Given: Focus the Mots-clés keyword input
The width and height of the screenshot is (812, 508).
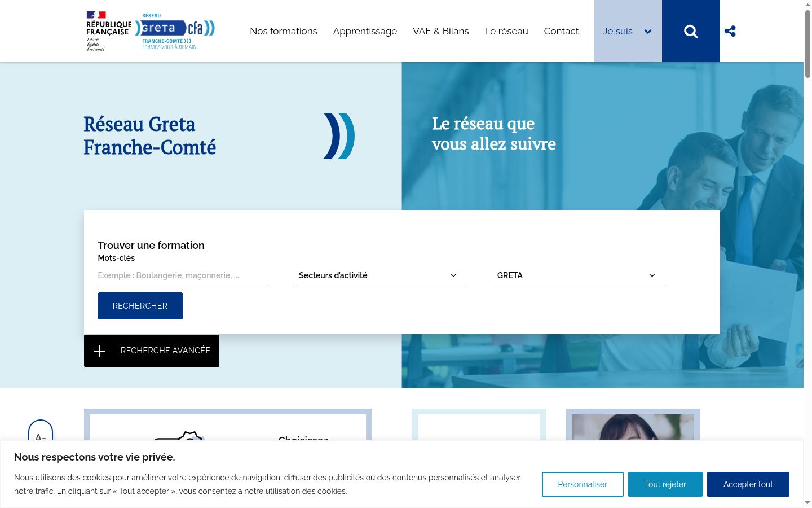Looking at the screenshot, I should [x=183, y=275].
